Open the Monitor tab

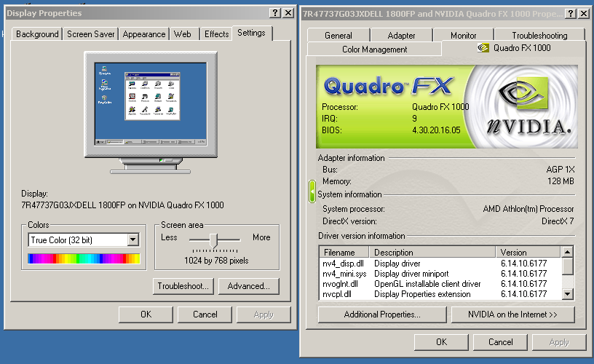click(x=463, y=35)
